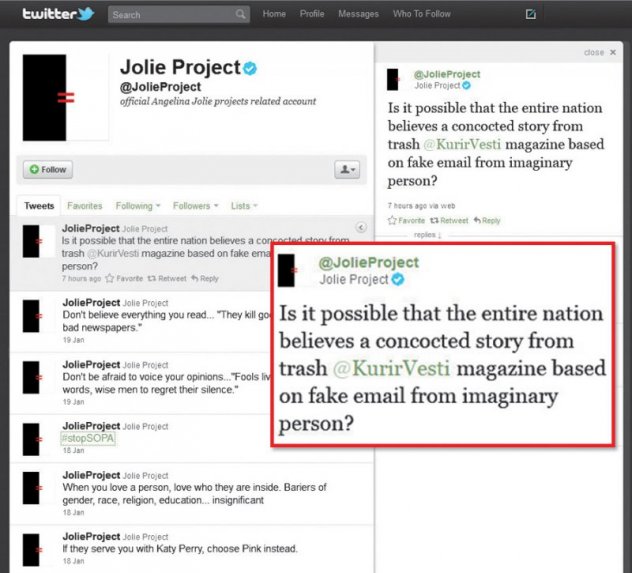Select the Tweets tab

[x=39, y=206]
